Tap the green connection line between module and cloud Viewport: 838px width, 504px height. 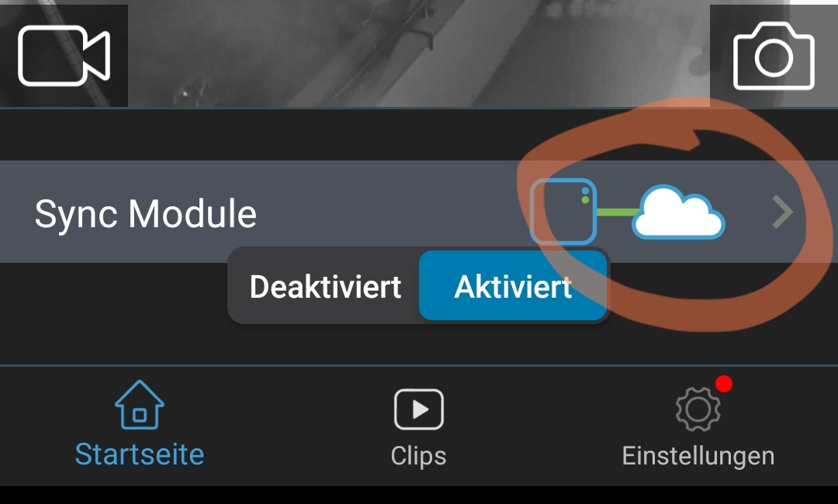[615, 212]
